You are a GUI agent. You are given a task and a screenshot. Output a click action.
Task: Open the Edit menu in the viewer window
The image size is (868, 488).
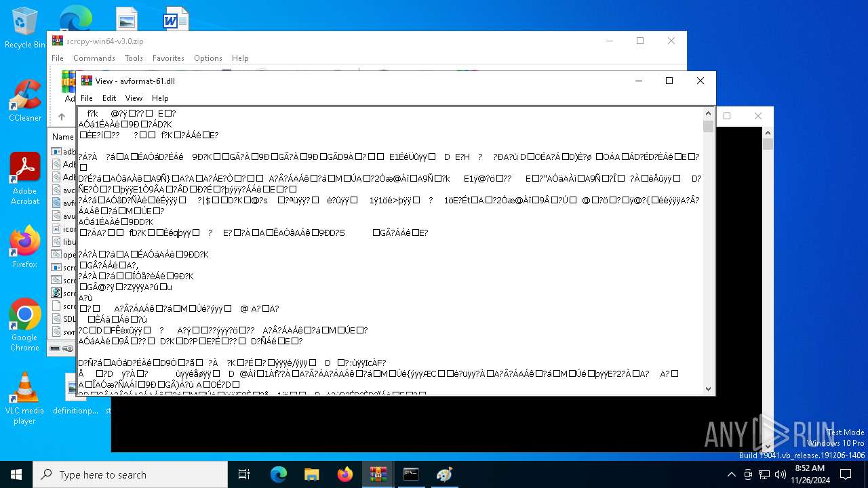109,98
